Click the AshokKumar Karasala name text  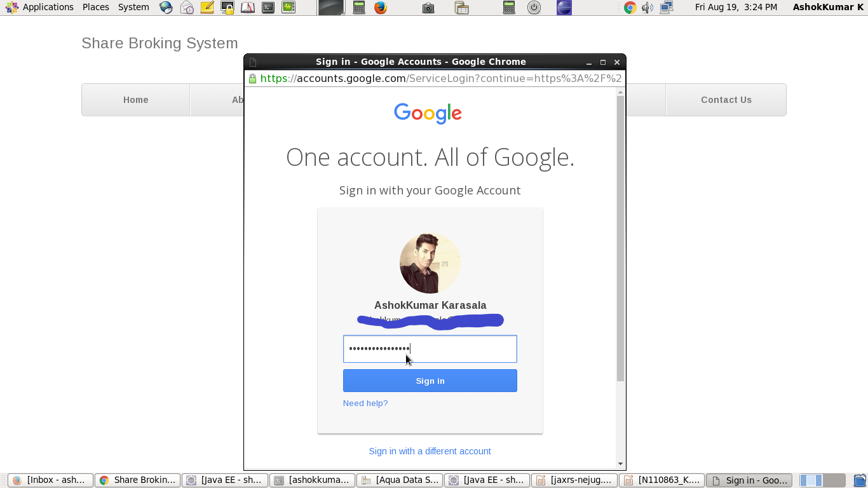tap(430, 305)
